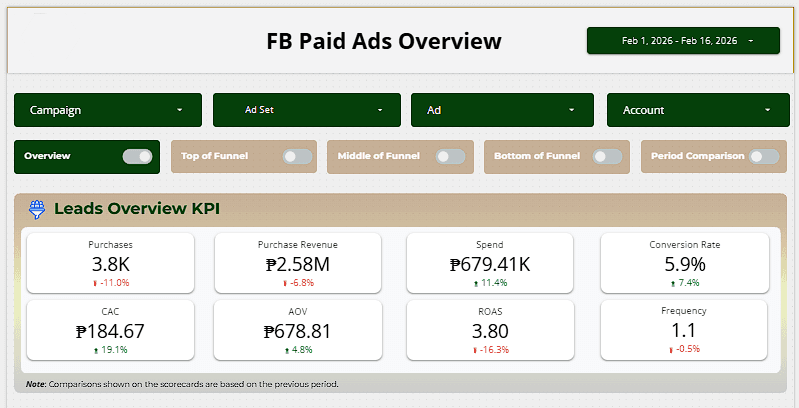Screen dimensions: 799x408
Task: Click the Conversion Rate card label
Action: pos(685,245)
